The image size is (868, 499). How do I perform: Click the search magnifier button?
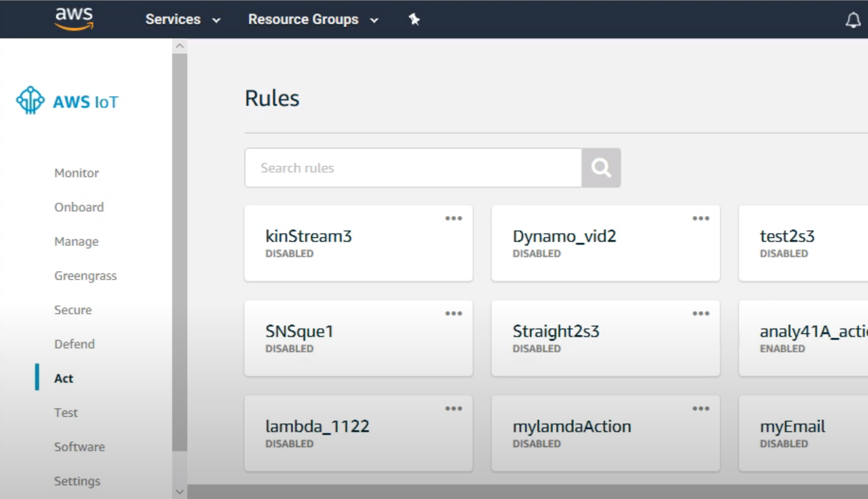(601, 168)
